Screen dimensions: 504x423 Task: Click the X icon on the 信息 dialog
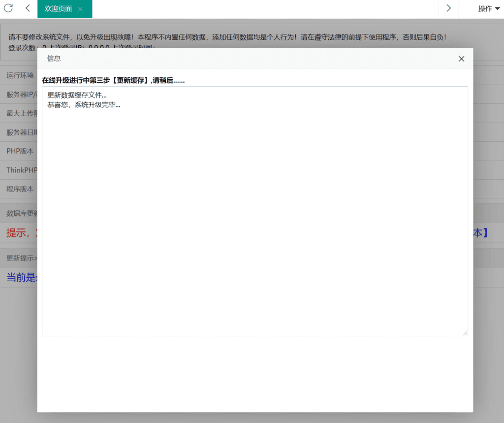461,59
